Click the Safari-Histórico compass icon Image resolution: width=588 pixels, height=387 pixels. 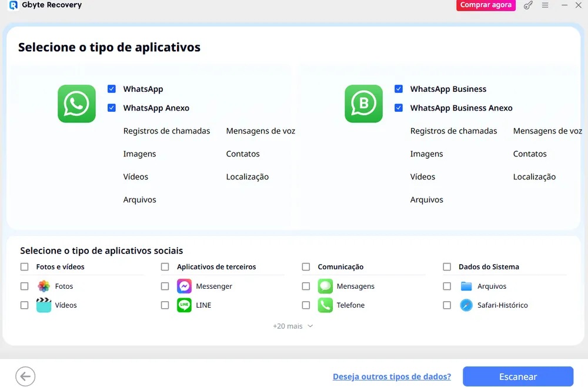coord(466,305)
